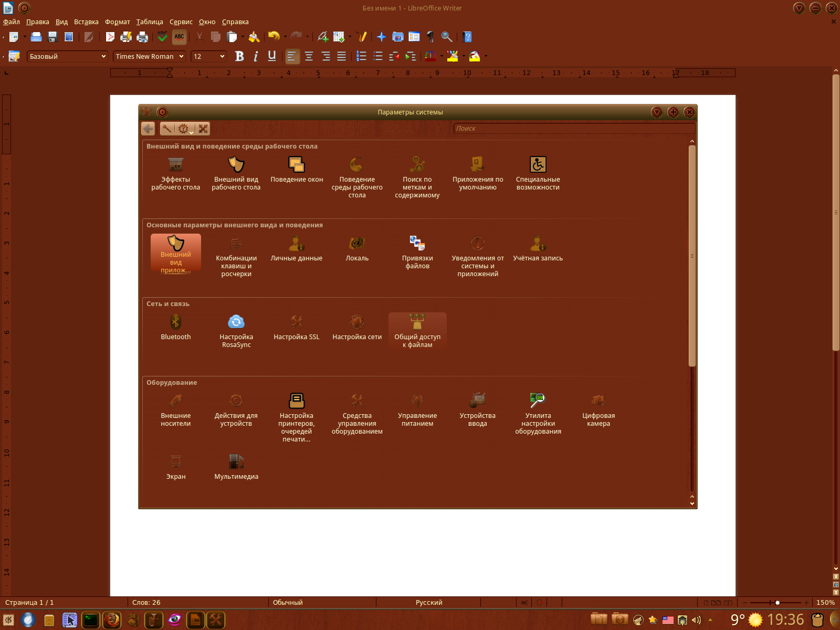
Task: Go back in System Settings
Action: (x=148, y=129)
